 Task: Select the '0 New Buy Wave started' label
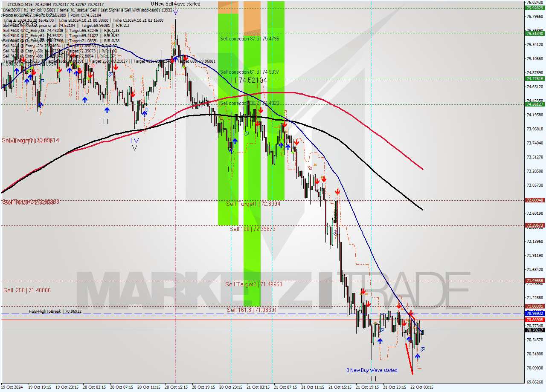pos(372,370)
